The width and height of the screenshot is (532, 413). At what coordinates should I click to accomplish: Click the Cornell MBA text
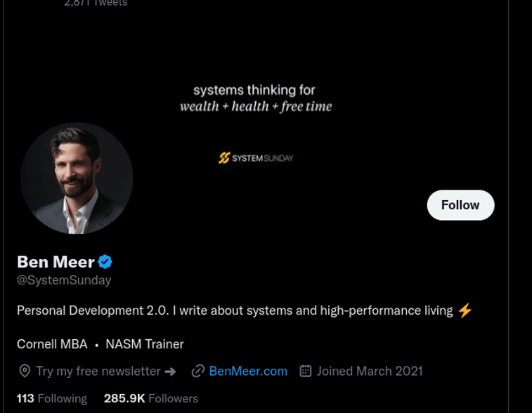[x=52, y=344]
